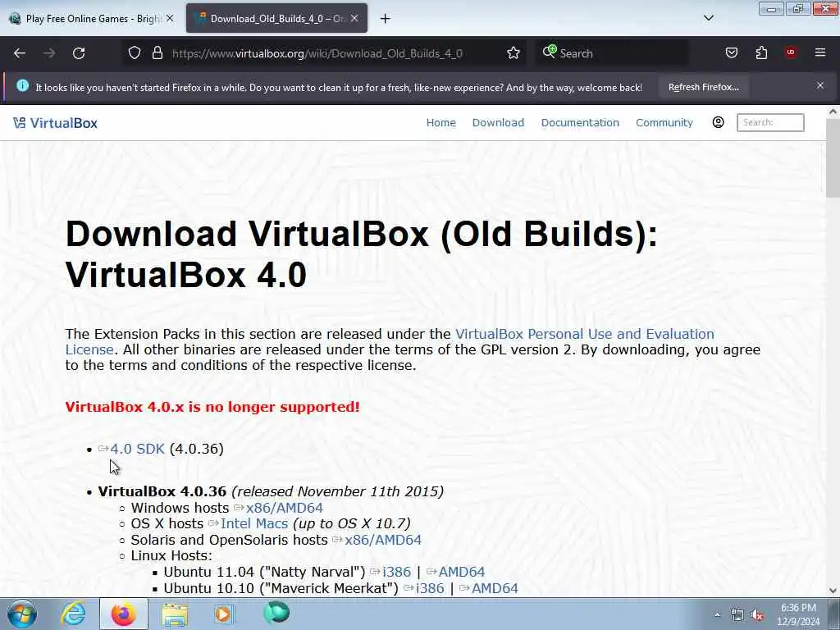Go back with the browser back arrow
Screen dimensions: 840x630
click(x=20, y=53)
